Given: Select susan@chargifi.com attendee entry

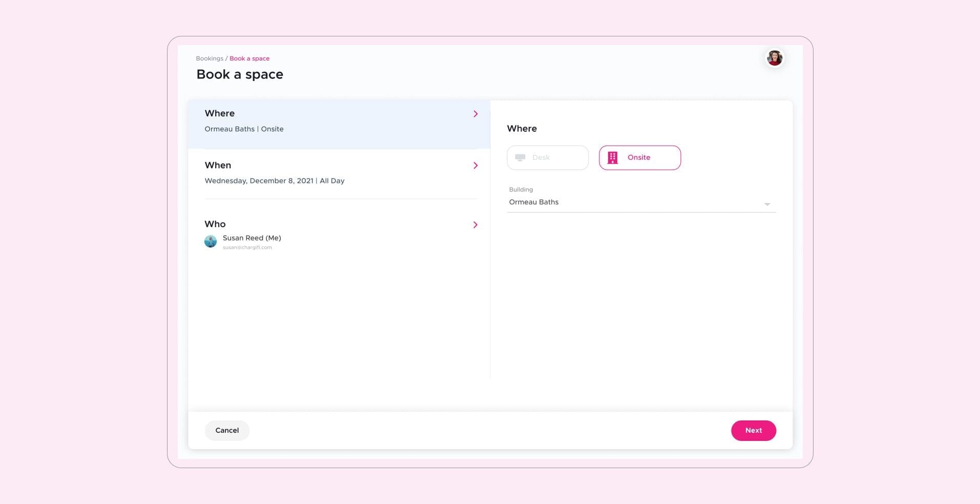Looking at the screenshot, I should (x=247, y=247).
